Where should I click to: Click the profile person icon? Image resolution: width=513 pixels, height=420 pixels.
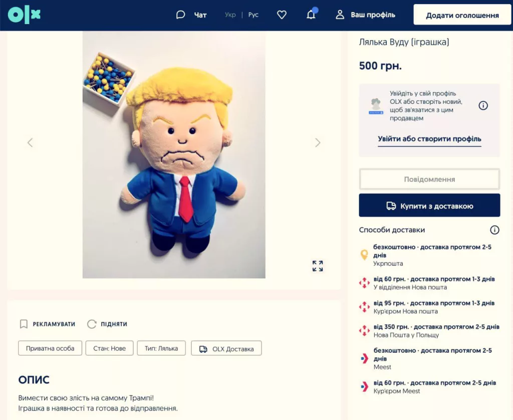(341, 15)
